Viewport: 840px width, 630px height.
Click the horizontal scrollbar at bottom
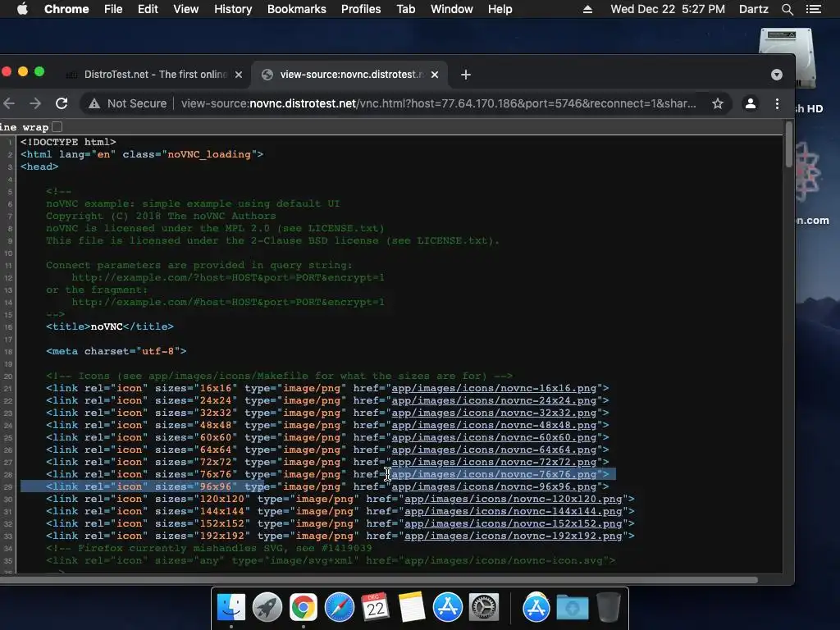378,580
